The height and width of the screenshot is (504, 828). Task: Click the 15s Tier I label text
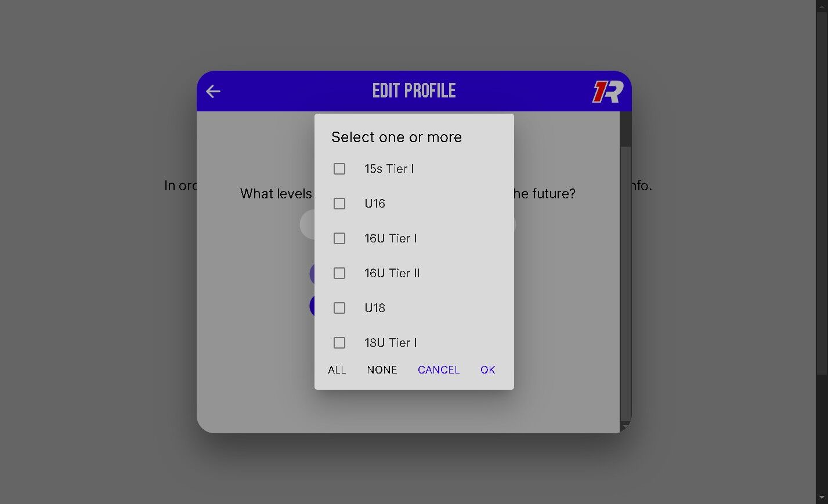click(x=389, y=169)
